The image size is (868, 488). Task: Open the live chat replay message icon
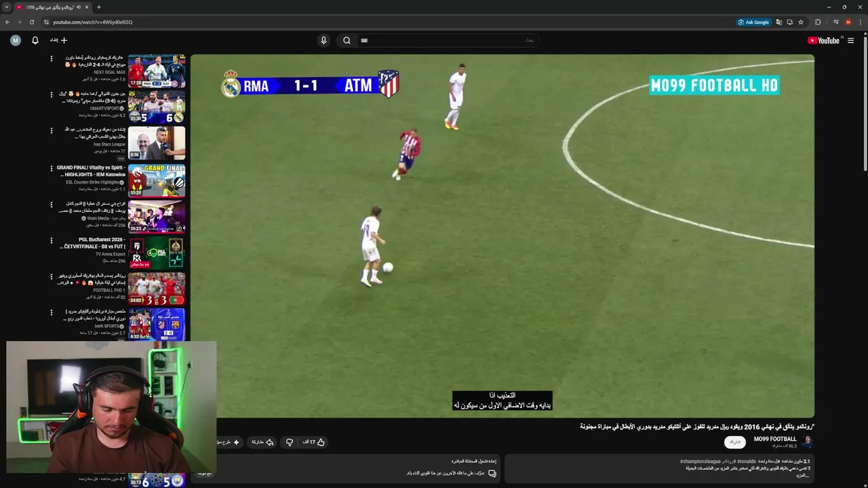click(492, 473)
